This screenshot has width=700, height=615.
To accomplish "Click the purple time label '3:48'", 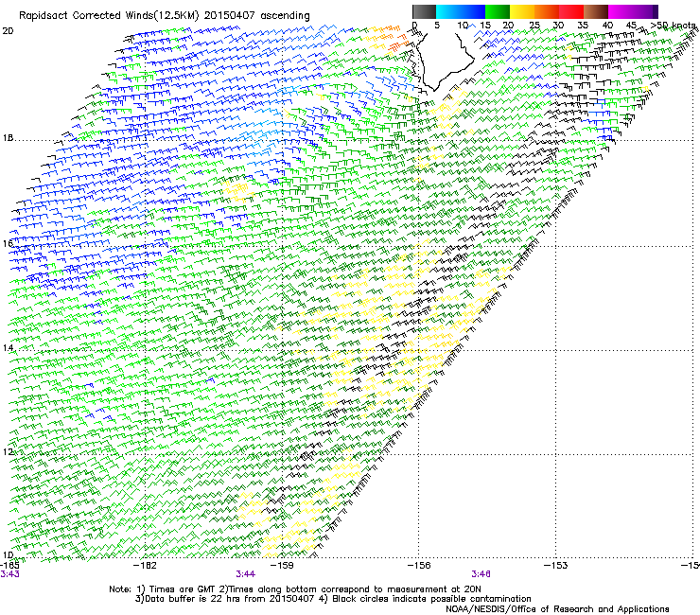I will (481, 574).
